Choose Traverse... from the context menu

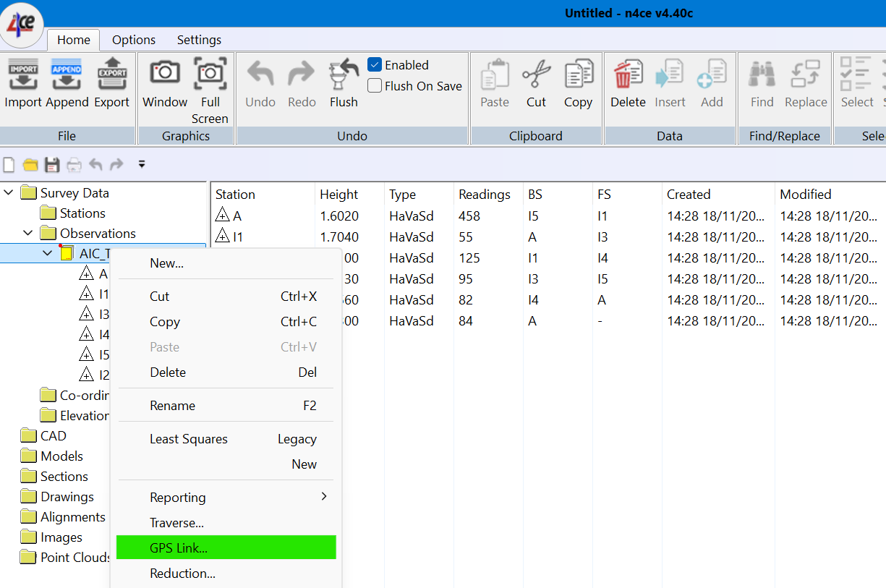(x=226, y=523)
